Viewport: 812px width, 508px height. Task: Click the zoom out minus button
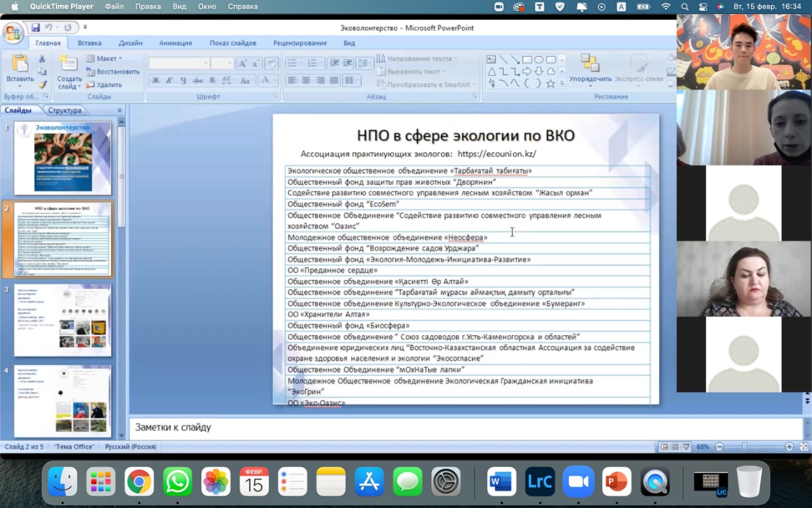(x=719, y=446)
